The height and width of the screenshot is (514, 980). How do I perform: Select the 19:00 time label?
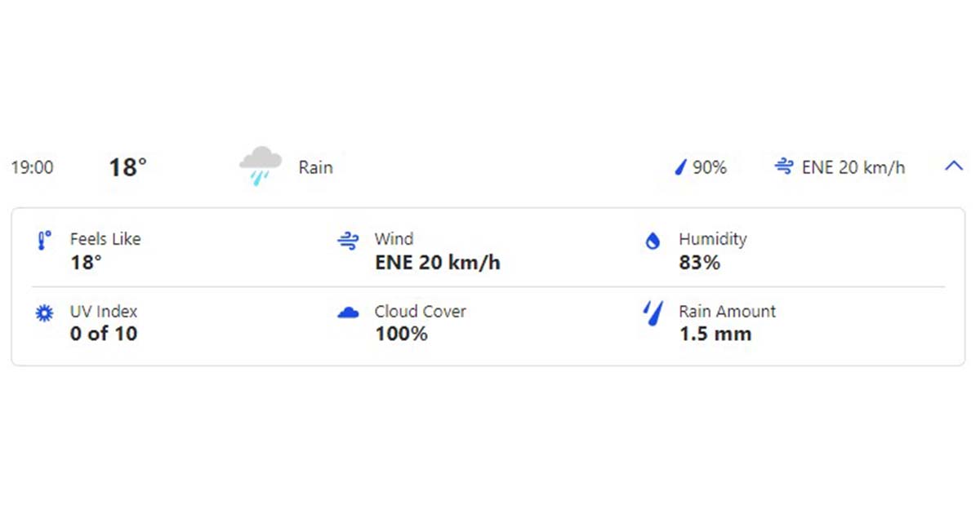click(32, 167)
